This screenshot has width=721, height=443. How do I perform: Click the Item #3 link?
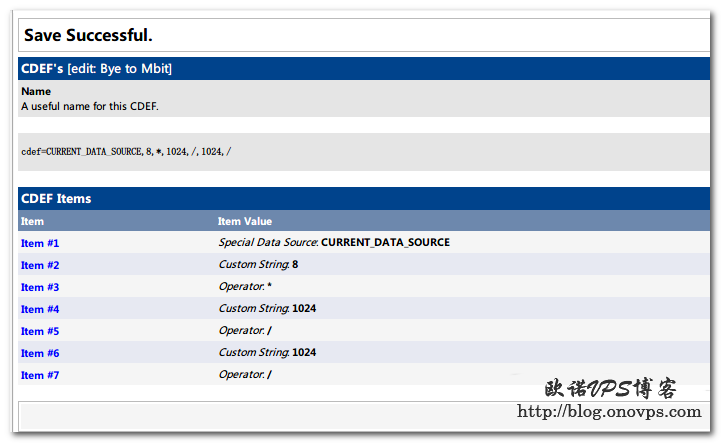point(40,287)
